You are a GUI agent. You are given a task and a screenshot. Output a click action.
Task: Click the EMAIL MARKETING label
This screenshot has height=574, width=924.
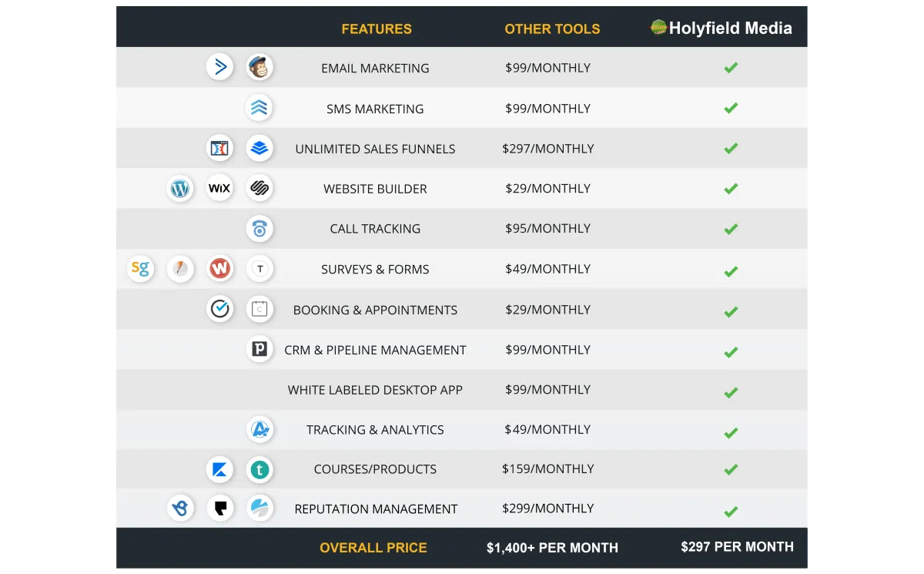pos(375,68)
